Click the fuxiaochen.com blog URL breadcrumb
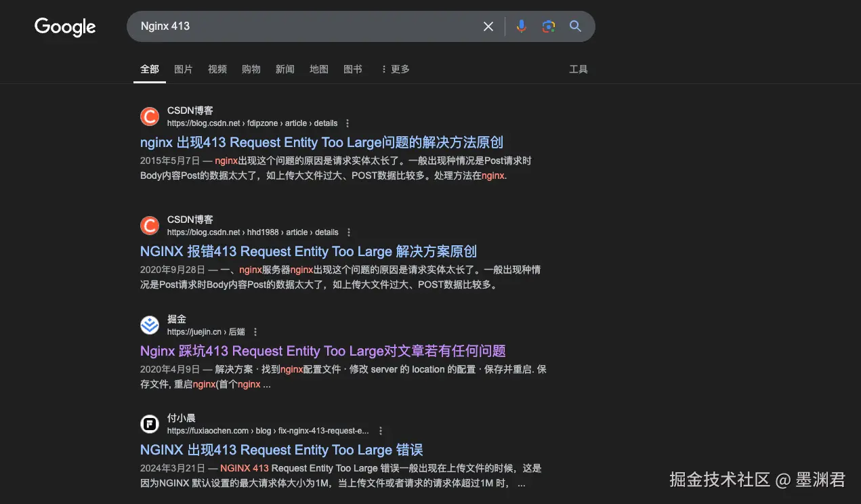This screenshot has height=504, width=861. click(x=268, y=431)
